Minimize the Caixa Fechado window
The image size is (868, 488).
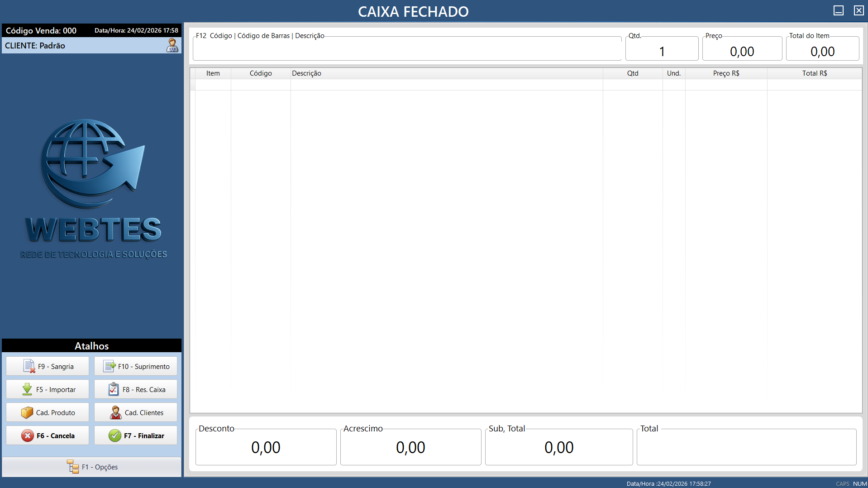(838, 10)
